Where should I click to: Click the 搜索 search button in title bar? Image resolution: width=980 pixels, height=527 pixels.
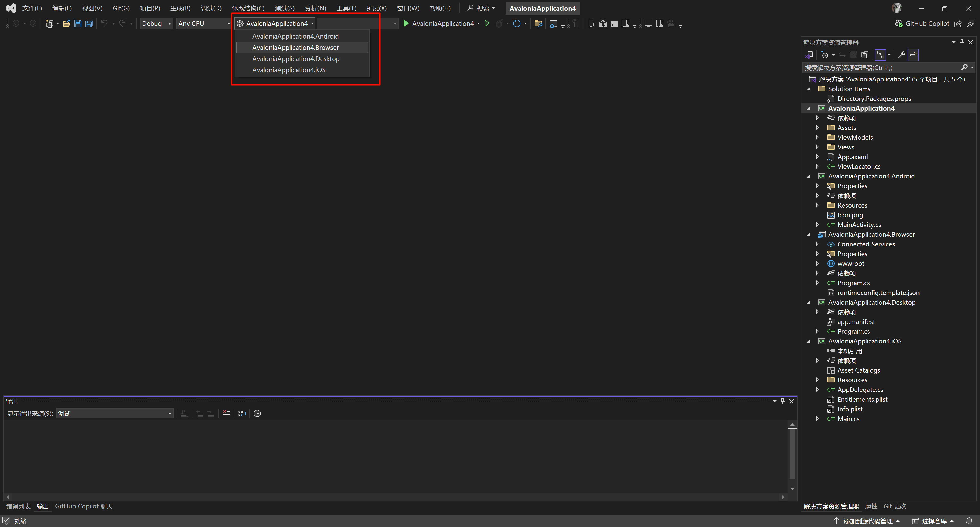point(481,8)
